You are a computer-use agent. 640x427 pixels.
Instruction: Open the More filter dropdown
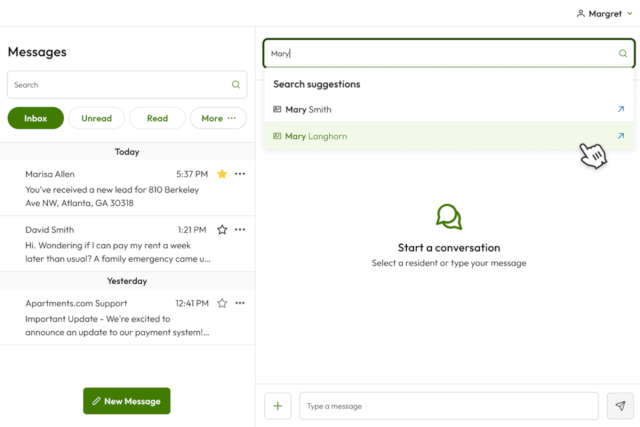tap(218, 118)
